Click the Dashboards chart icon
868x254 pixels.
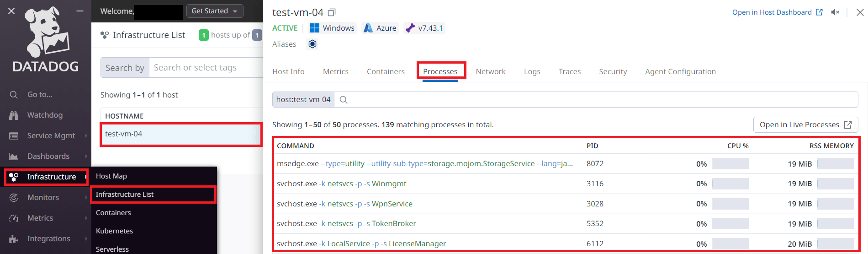coord(14,157)
